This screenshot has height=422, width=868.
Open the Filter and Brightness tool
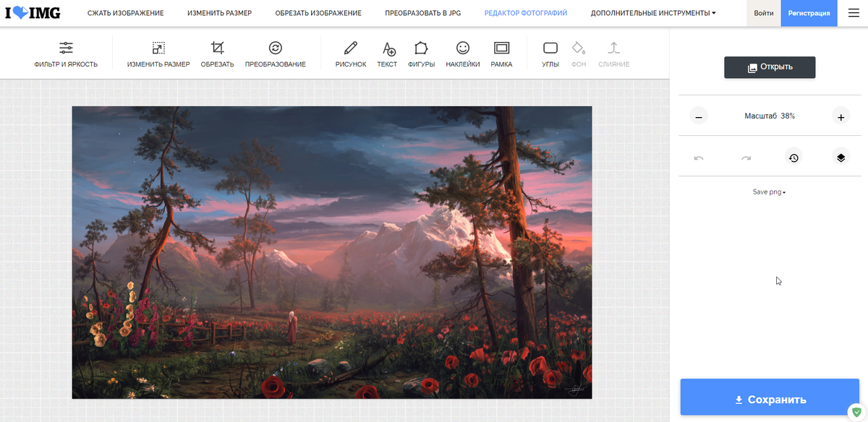tap(66, 54)
